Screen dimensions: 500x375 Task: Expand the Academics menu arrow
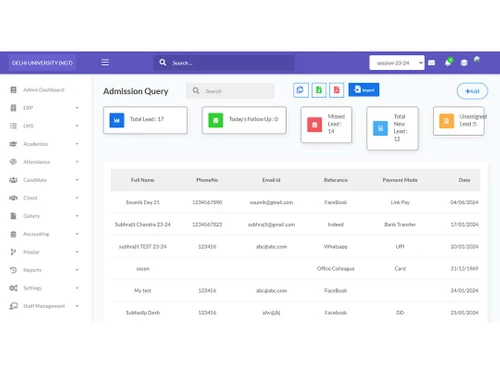[x=77, y=144]
